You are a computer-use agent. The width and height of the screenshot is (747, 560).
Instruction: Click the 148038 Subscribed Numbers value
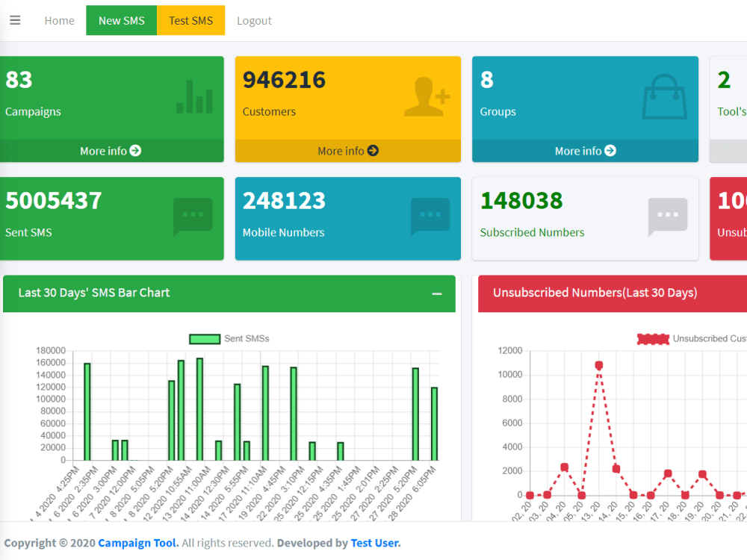click(521, 200)
